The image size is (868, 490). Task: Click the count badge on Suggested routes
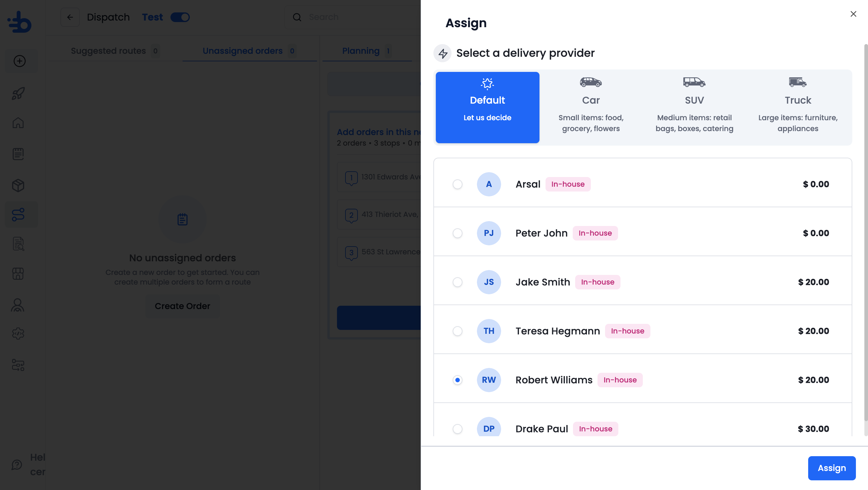155,51
